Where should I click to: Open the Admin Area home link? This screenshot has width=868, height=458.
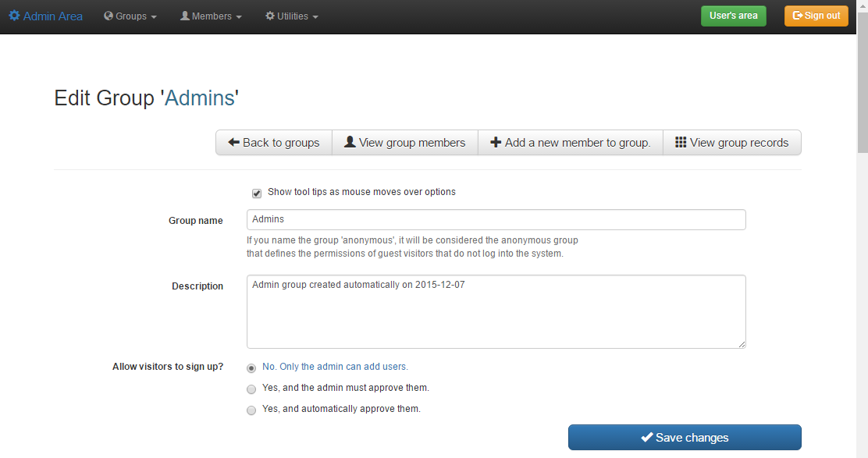pyautogui.click(x=46, y=16)
